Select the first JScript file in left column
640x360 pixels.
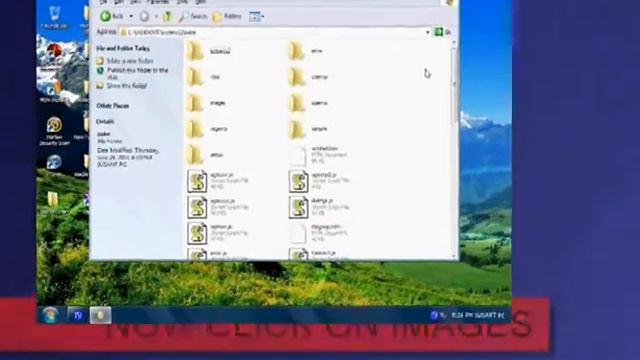(197, 181)
